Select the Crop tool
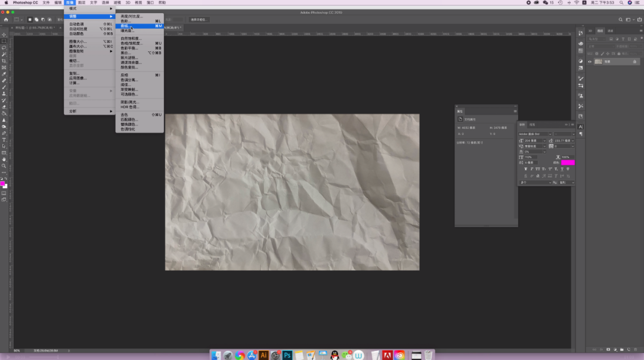This screenshot has width=644, height=360. coord(4,61)
